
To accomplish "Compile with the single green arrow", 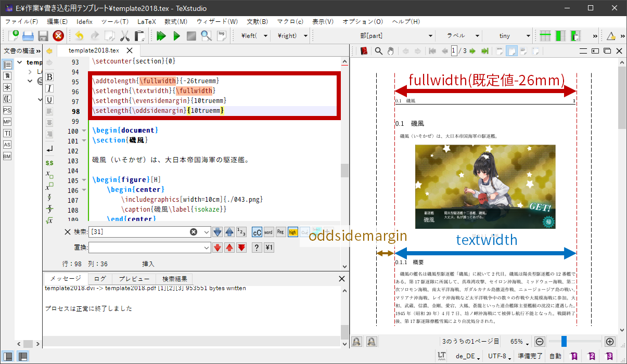I will pyautogui.click(x=177, y=36).
